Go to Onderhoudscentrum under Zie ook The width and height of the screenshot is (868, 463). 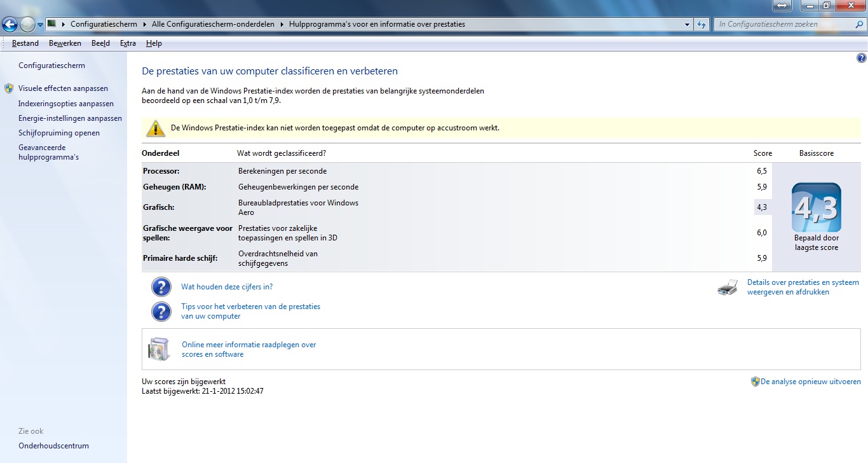(x=53, y=446)
